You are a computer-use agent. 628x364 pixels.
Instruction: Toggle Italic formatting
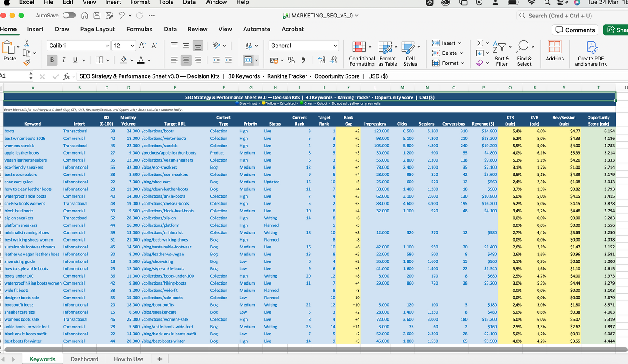pyautogui.click(x=64, y=60)
